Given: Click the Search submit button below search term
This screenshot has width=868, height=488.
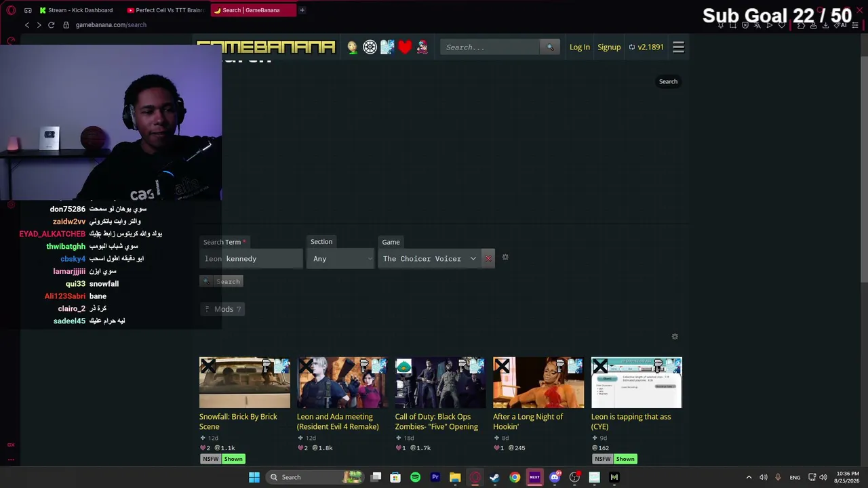Looking at the screenshot, I should [222, 281].
